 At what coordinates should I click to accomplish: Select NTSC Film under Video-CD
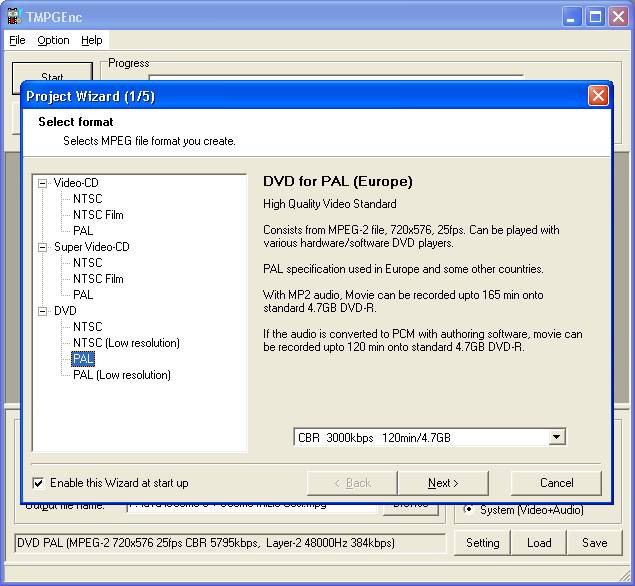(98, 215)
